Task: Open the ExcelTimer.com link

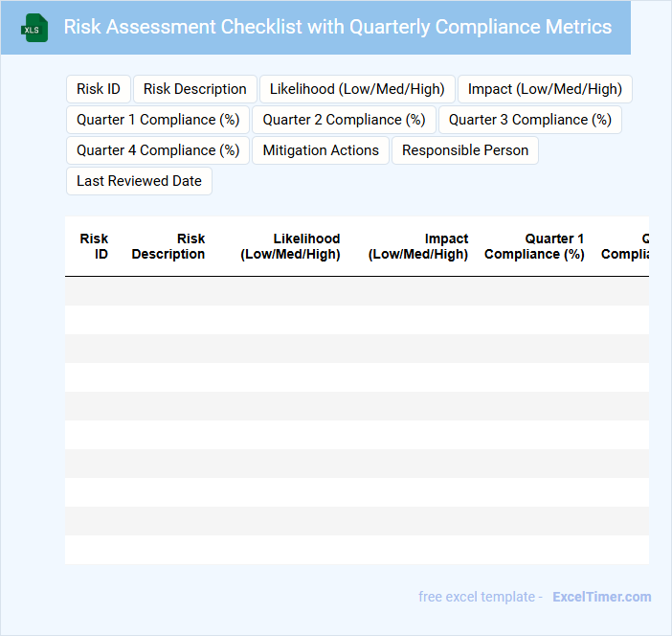Action: pos(601,597)
